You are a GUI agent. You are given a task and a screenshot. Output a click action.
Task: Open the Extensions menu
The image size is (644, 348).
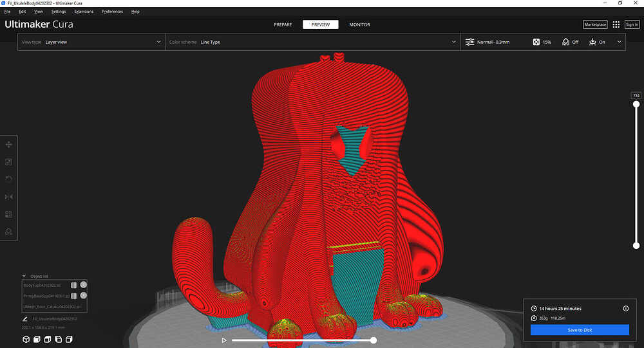tap(84, 12)
